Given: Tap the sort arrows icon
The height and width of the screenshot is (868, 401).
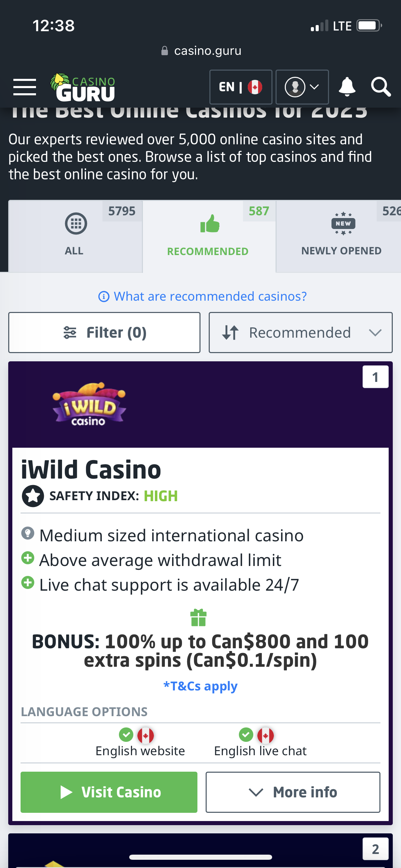Looking at the screenshot, I should (x=230, y=333).
